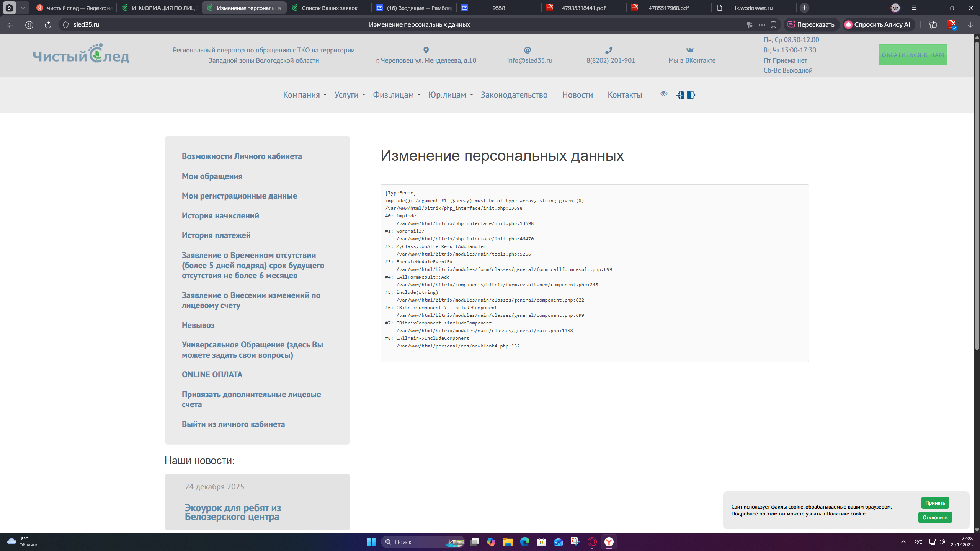Click the ОБРАТИТЬСЯ К НАМ green button
The image size is (980, 551).
click(913, 55)
